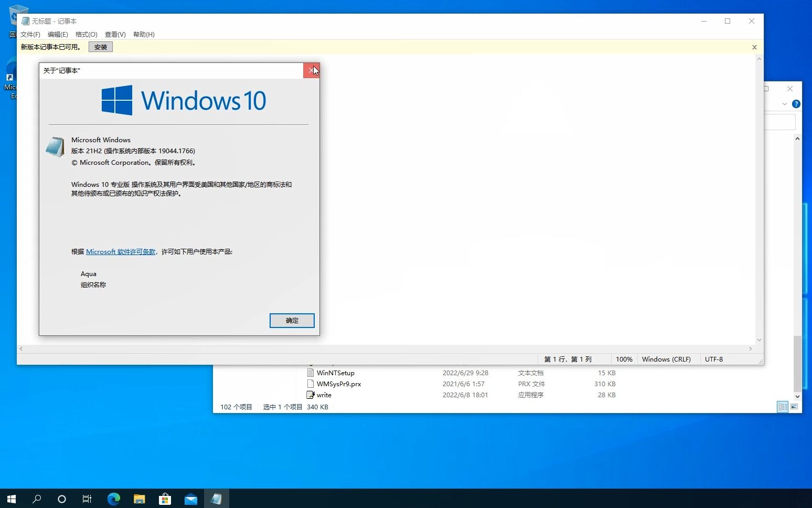This screenshot has height=508, width=812.
Task: Open taskbar Search magnifier
Action: coord(37,499)
